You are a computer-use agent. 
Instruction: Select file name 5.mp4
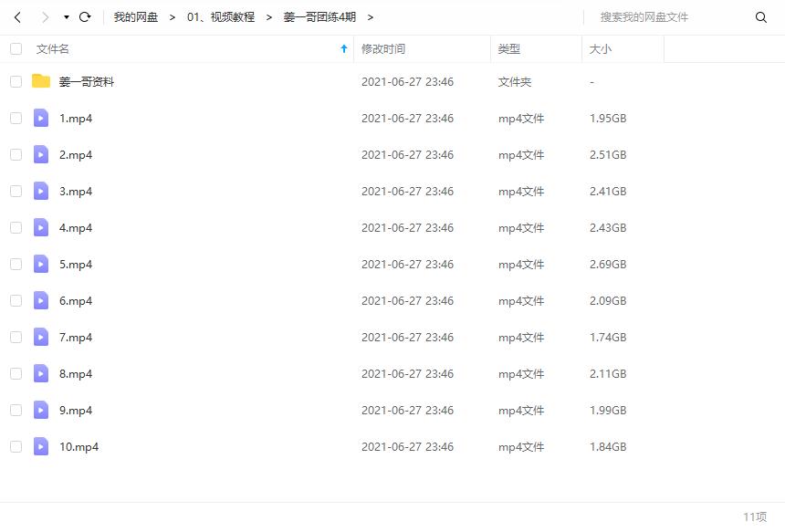76,265
